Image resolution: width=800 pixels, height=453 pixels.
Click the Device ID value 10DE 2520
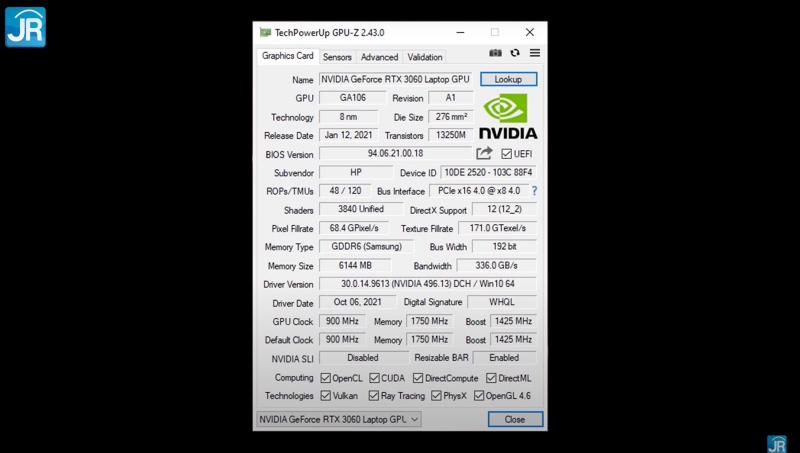pyautogui.click(x=488, y=172)
